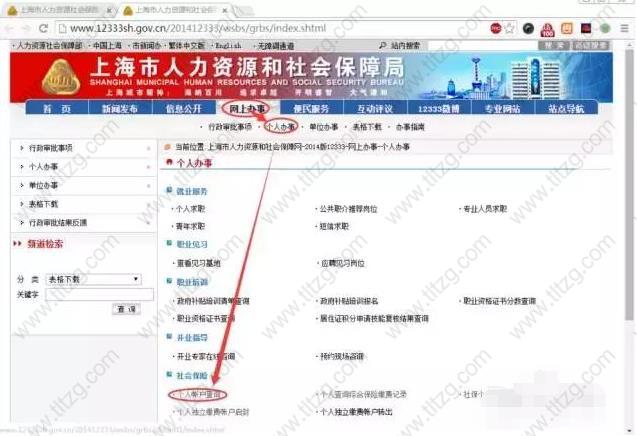The width and height of the screenshot is (637, 436).
Task: Click the icon beside 开业指导 heading
Action: tap(169, 337)
